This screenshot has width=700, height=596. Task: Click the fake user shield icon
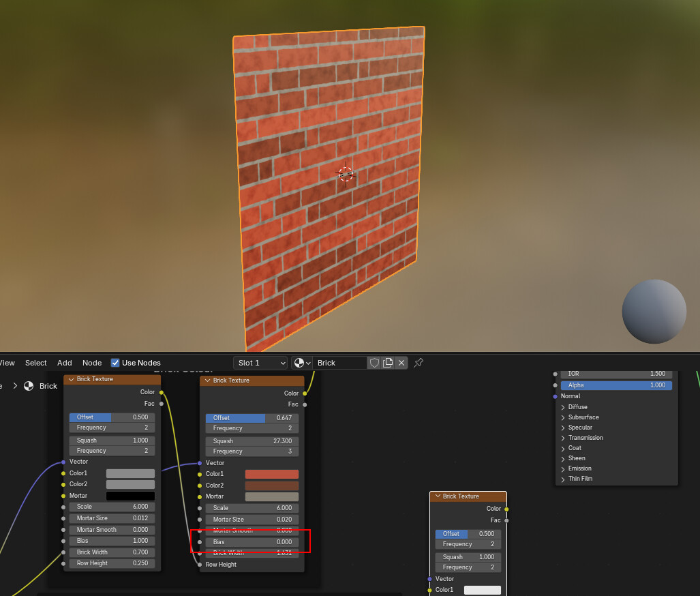(375, 363)
